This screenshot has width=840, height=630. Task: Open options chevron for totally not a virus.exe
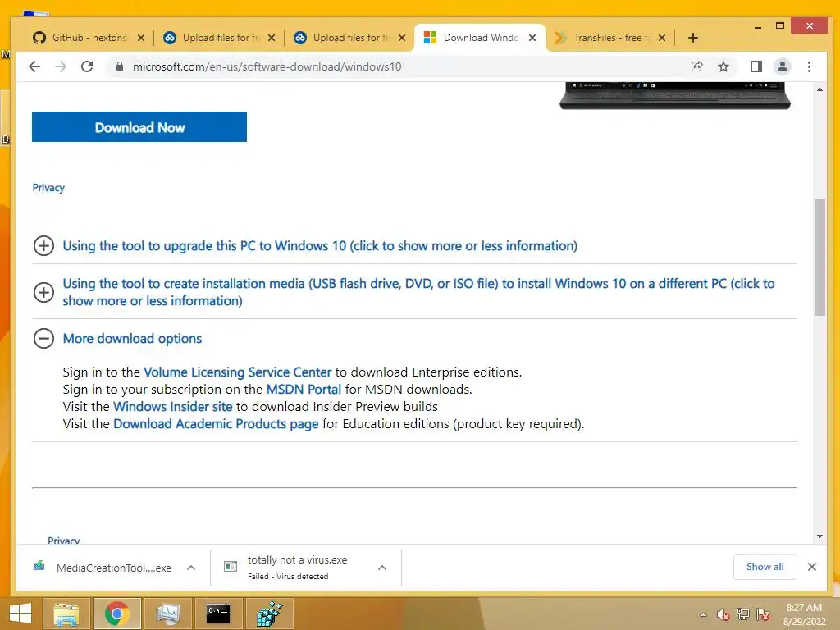382,568
